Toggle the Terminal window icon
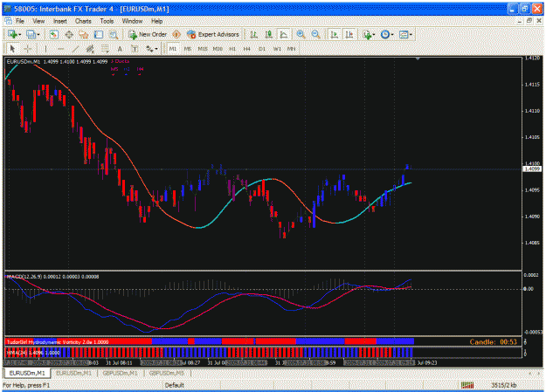The height and width of the screenshot is (392, 546). tap(99, 34)
